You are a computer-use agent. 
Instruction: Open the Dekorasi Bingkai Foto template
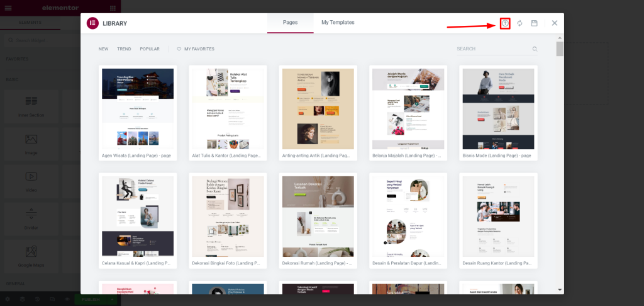click(x=228, y=221)
